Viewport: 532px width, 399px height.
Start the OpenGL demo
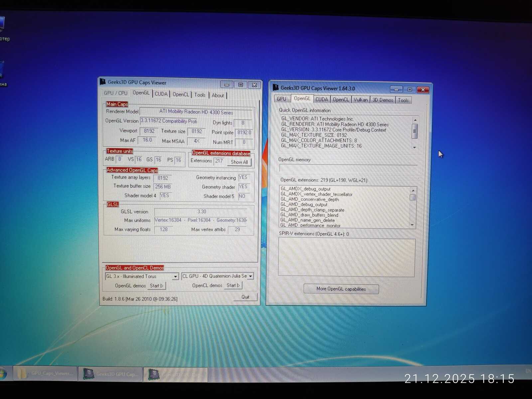(157, 286)
